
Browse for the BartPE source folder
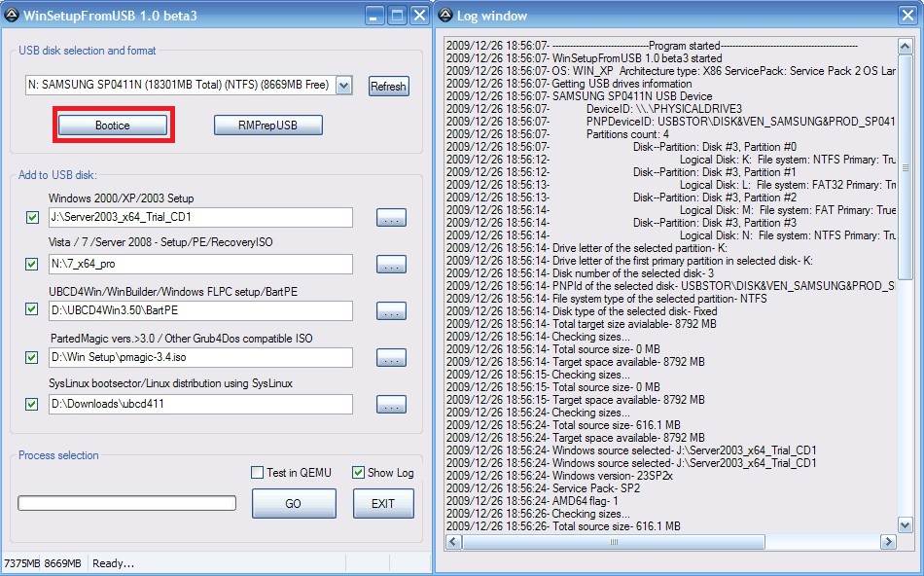tap(391, 311)
